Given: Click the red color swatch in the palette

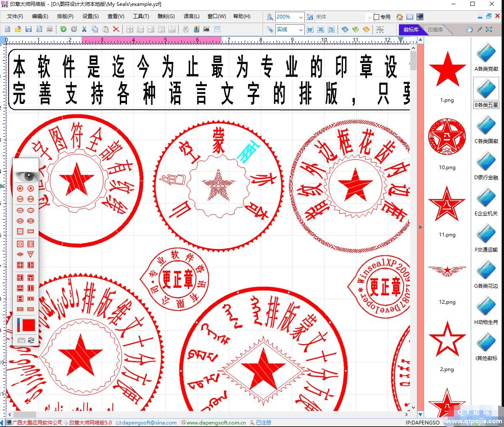Looking at the screenshot, I should pyautogui.click(x=29, y=325).
